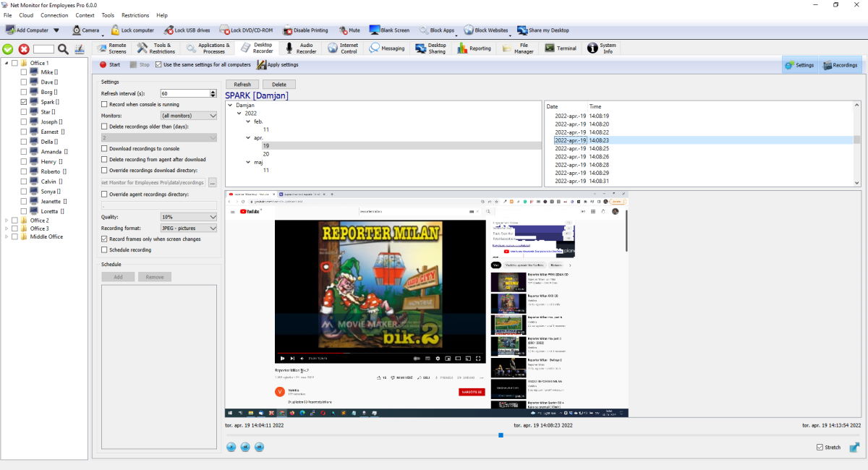Tick the checkbox next to Mike
The width and height of the screenshot is (868, 470).
[x=24, y=72]
